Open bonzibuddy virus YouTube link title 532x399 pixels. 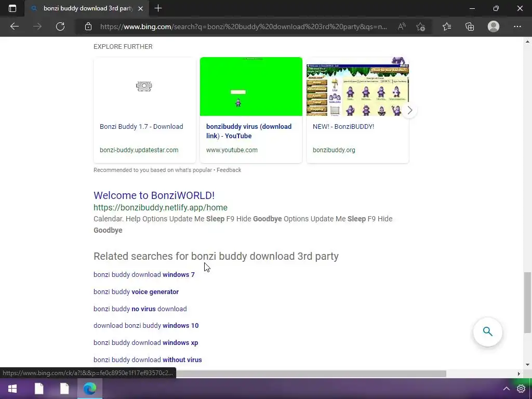(249, 131)
